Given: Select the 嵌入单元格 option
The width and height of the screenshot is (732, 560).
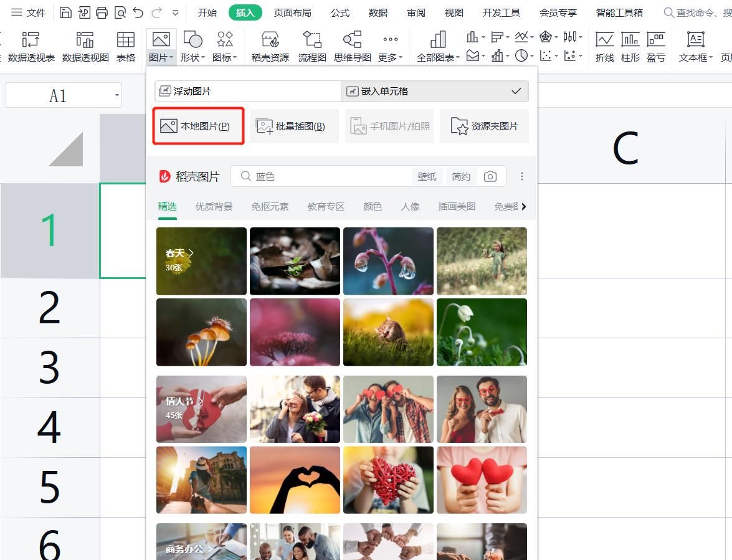Looking at the screenshot, I should tap(435, 91).
